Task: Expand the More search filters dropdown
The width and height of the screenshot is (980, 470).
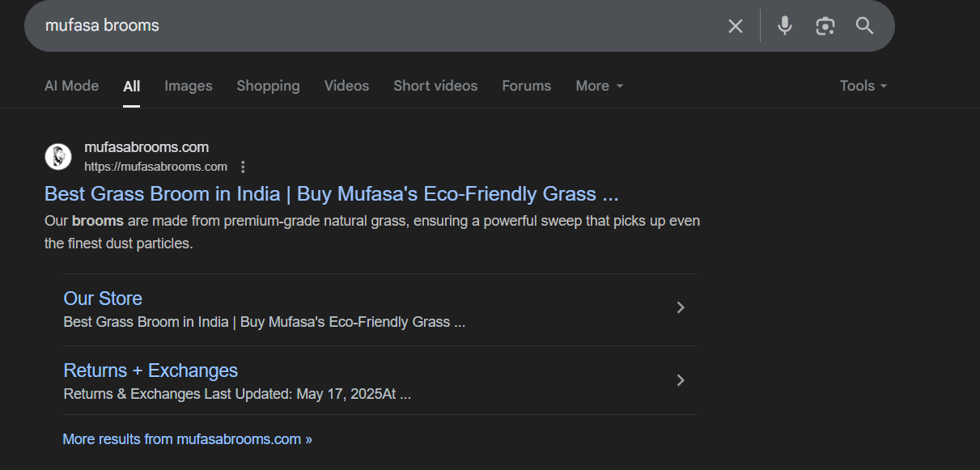Action: tap(600, 86)
